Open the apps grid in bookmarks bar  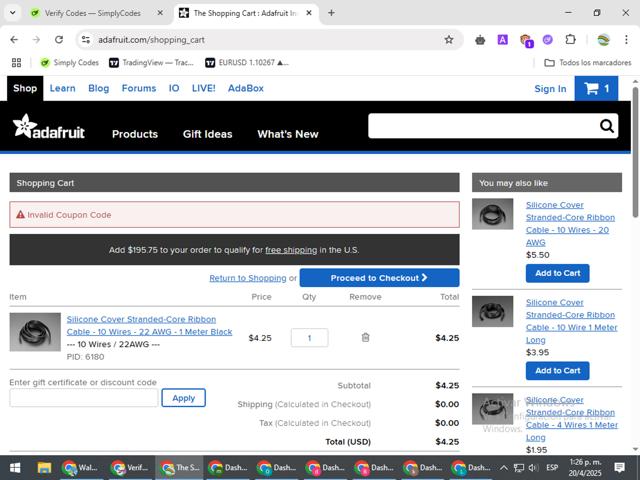point(16,62)
